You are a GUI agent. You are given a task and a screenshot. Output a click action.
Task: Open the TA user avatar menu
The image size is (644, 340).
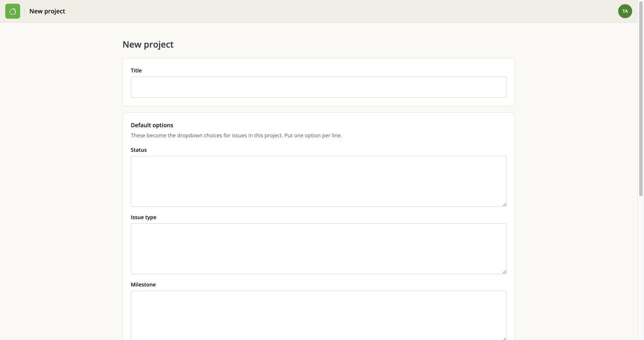tap(625, 11)
